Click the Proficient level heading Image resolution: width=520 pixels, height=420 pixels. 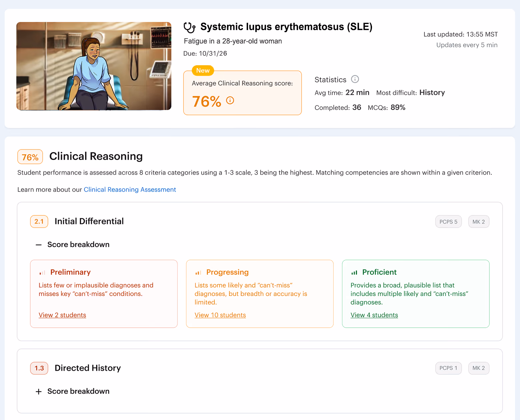[379, 272]
